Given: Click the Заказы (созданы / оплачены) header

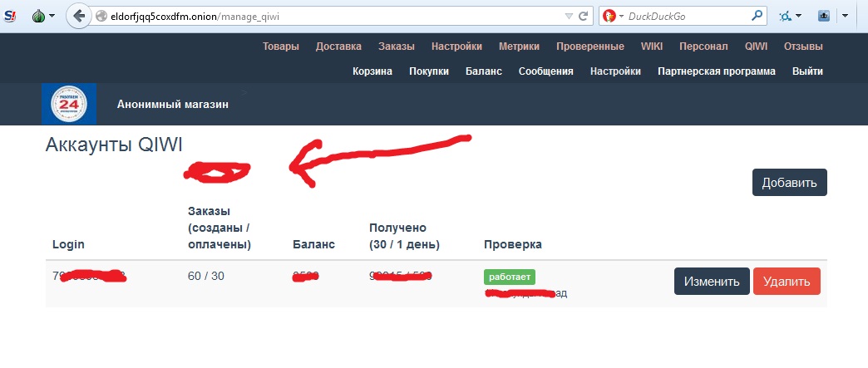Looking at the screenshot, I should 219,228.
